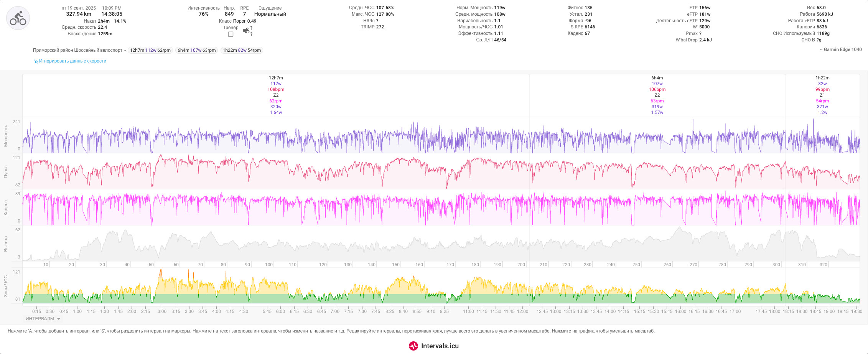Click the Мощность power chart axis label
Image resolution: width=868 pixels, height=354 pixels.
(6, 136)
